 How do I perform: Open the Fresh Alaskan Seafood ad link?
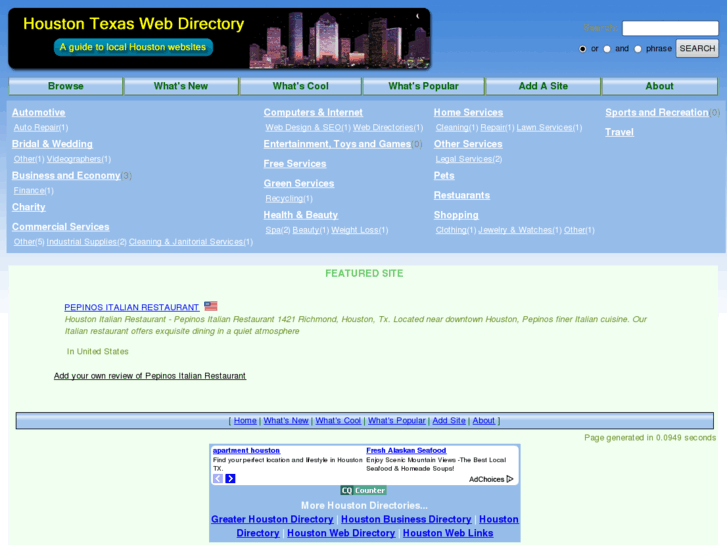pyautogui.click(x=406, y=450)
